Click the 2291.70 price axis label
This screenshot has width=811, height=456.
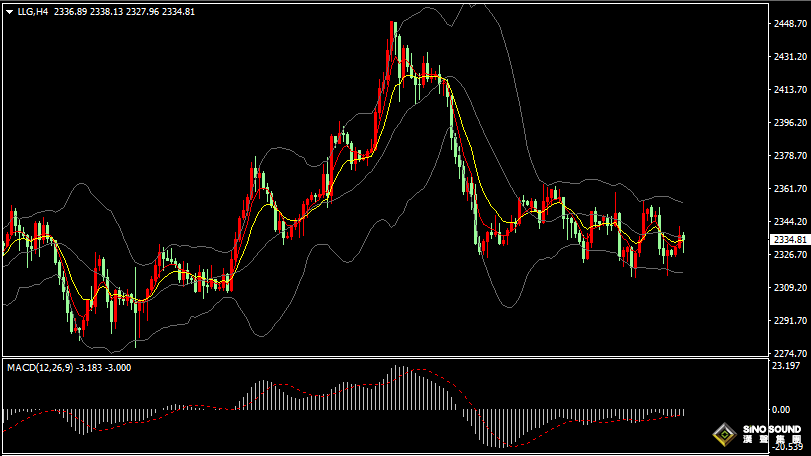pyautogui.click(x=789, y=320)
